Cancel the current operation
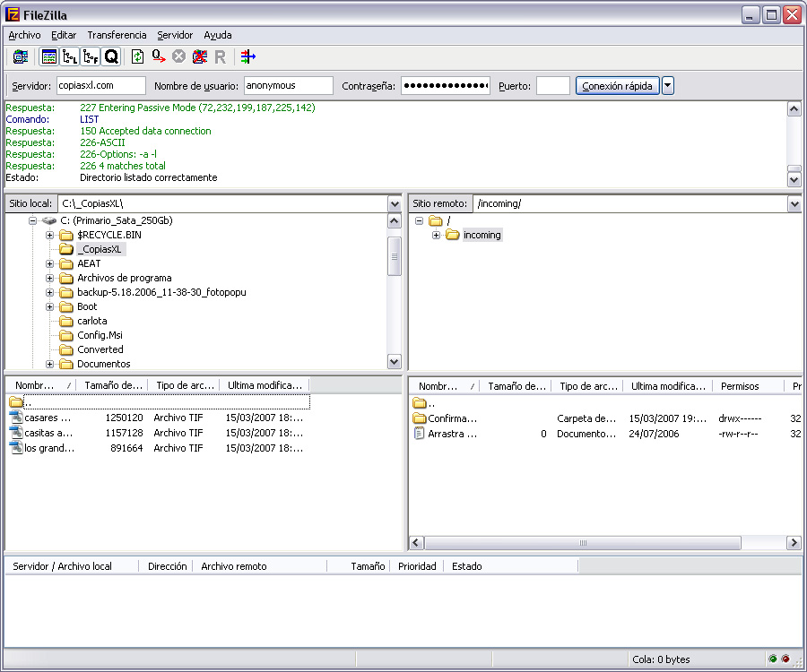Image resolution: width=807 pixels, height=672 pixels. (178, 56)
